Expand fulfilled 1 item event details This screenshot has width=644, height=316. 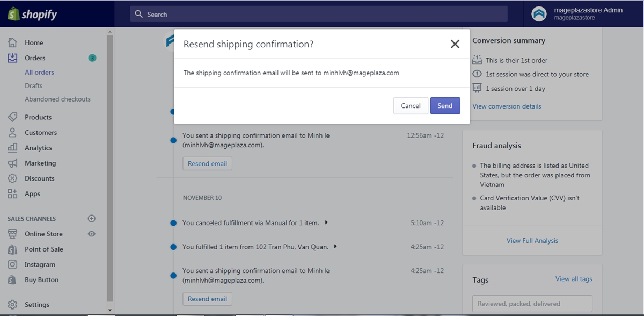(x=335, y=247)
